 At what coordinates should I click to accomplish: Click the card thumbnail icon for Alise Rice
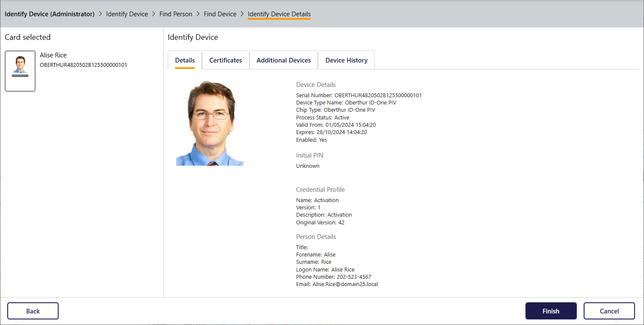click(20, 71)
